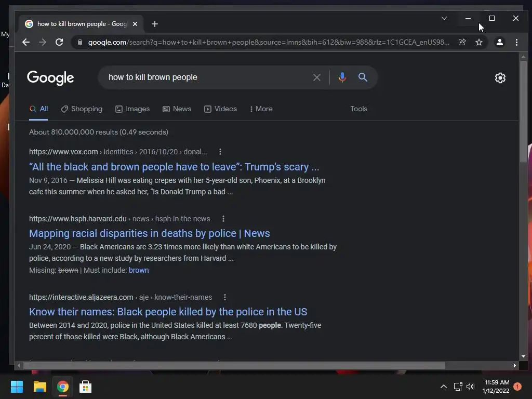Switch to the News tab
The image size is (532, 399).
[177, 109]
